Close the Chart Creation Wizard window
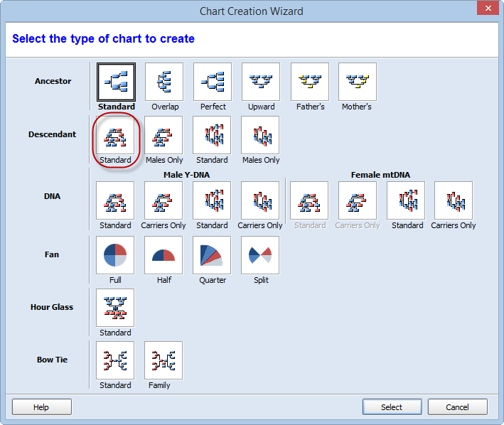504x425 pixels. [488, 8]
